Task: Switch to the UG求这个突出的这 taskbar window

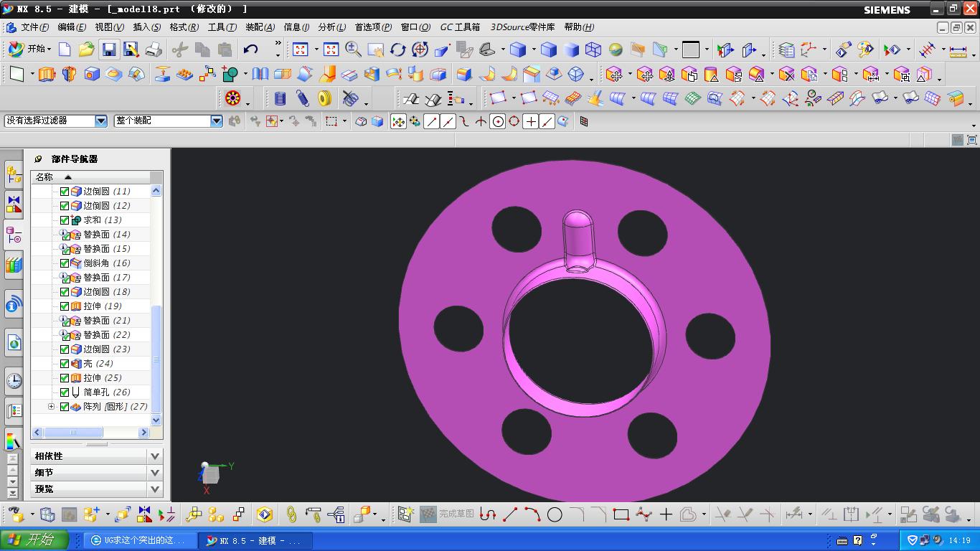Action: pos(139,540)
